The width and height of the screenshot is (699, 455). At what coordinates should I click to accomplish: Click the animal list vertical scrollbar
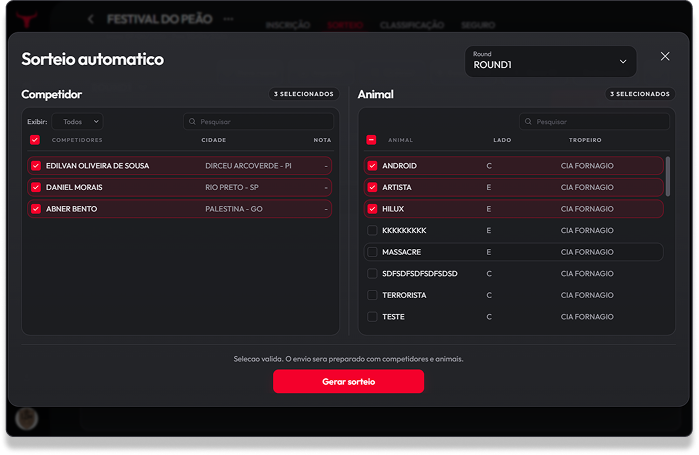click(x=667, y=176)
